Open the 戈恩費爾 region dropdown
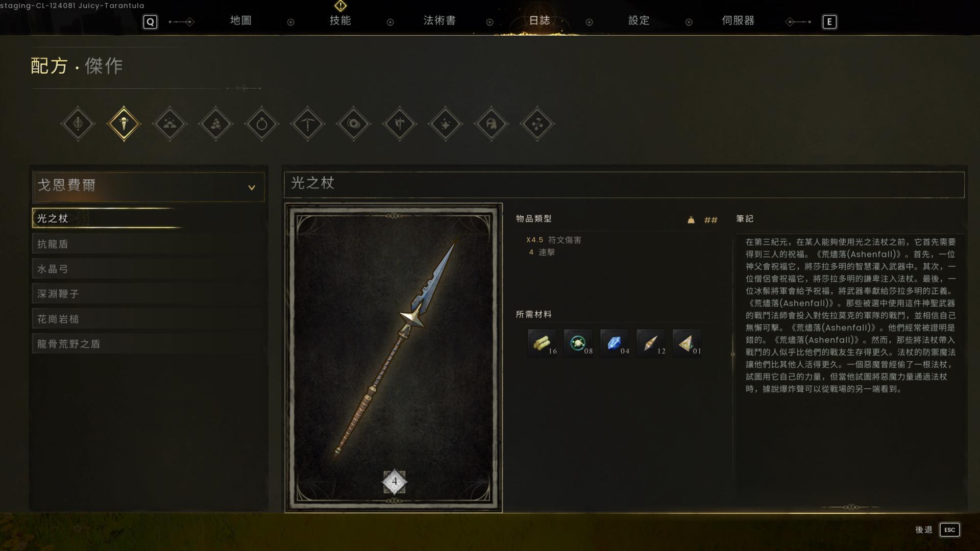The width and height of the screenshot is (980, 551). (x=149, y=186)
